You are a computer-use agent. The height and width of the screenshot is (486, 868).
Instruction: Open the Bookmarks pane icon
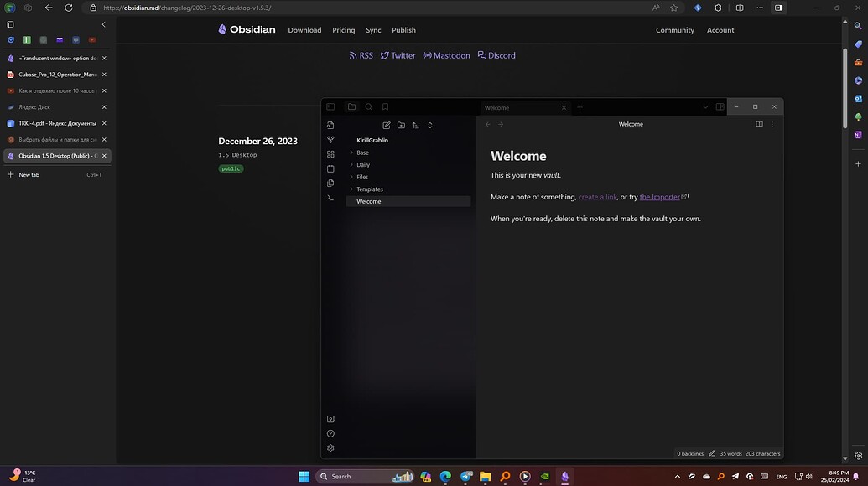[x=385, y=106]
